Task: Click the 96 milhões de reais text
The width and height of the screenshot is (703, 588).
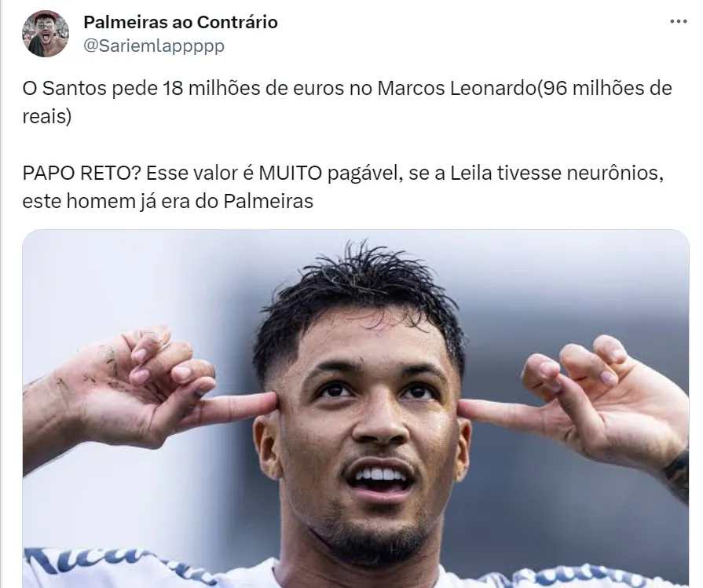Action: point(347,102)
